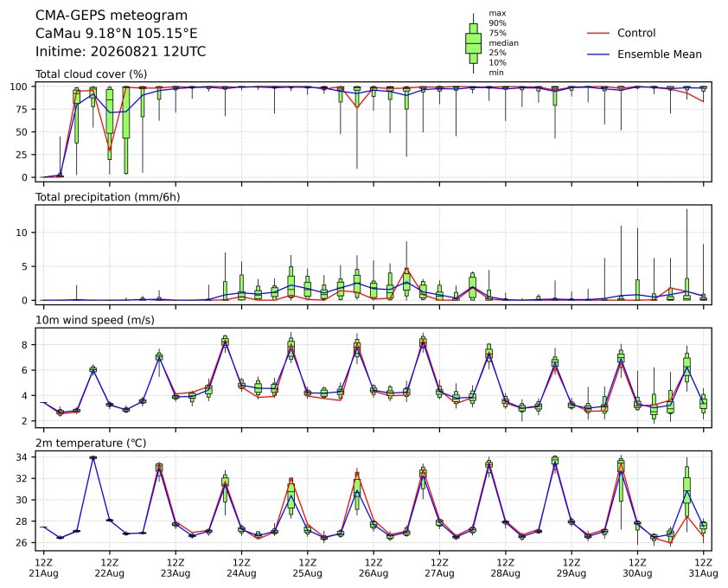Click the wind speed peak before 12Z 24Aug

pos(225,342)
